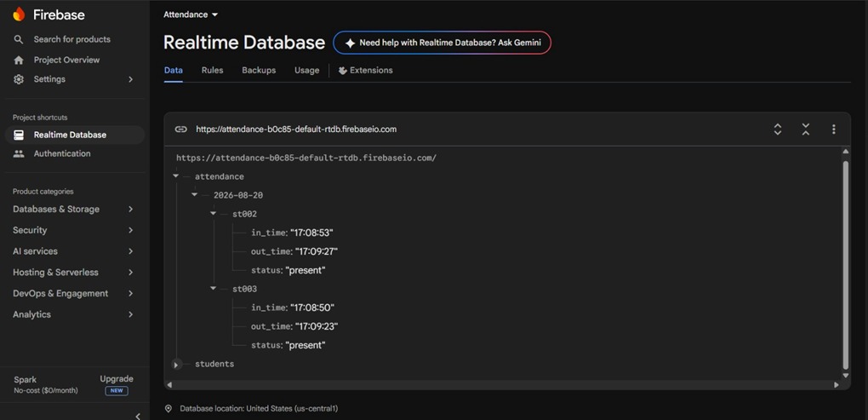Collapse the st002 node
Image resolution: width=868 pixels, height=420 pixels.
[213, 214]
